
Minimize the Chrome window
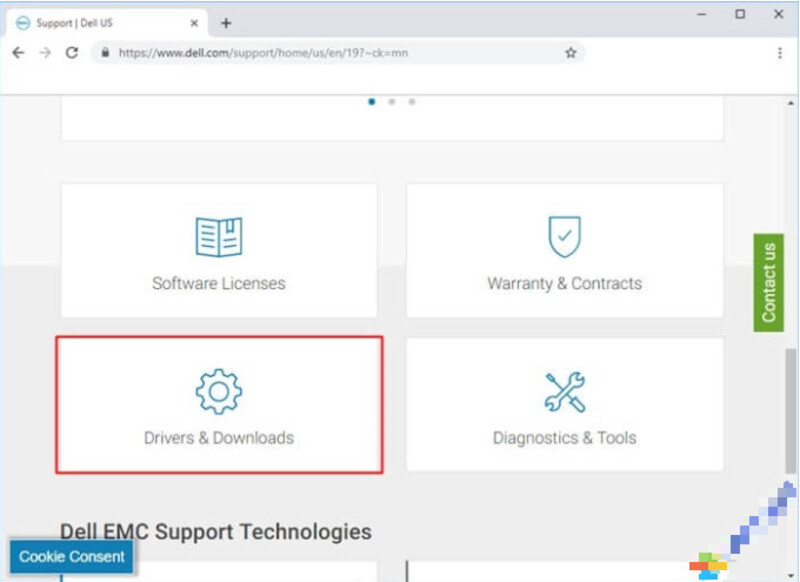(702, 14)
